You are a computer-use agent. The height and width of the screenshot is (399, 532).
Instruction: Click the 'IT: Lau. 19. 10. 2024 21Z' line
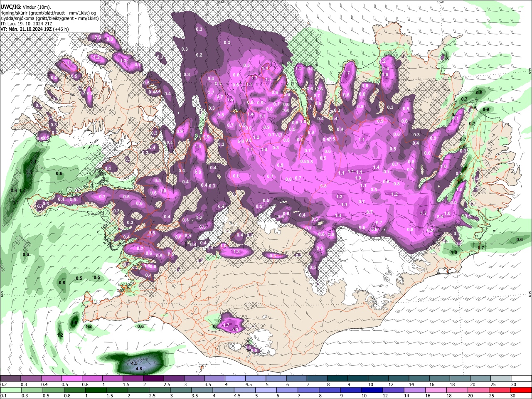pyautogui.click(x=26, y=24)
